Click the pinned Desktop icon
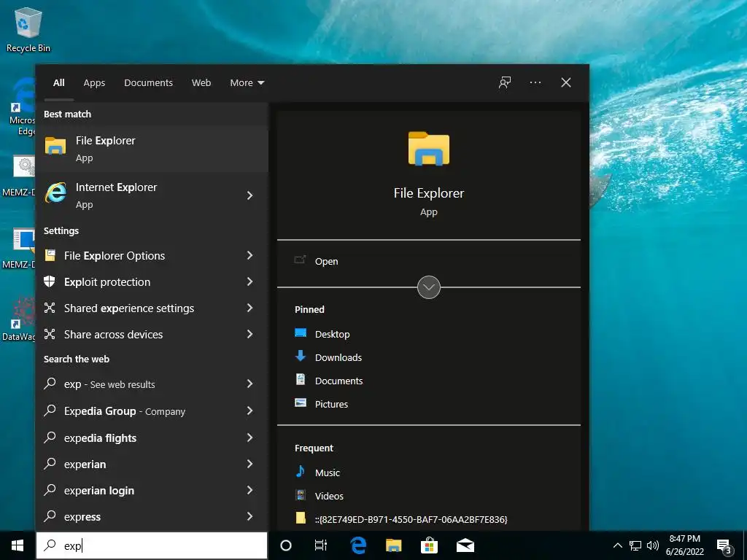Viewport: 747px width, 560px height. [301, 332]
